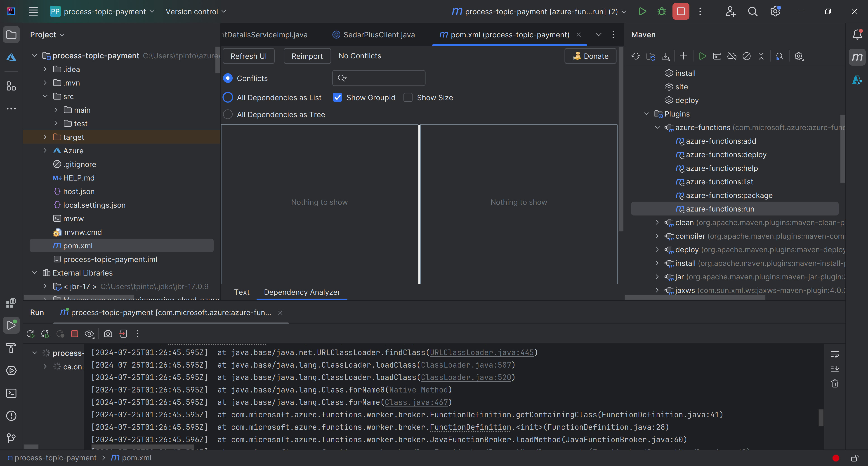Switch to the SedarPlusClient.java tab
This screenshot has width=868, height=466.
click(x=373, y=35)
